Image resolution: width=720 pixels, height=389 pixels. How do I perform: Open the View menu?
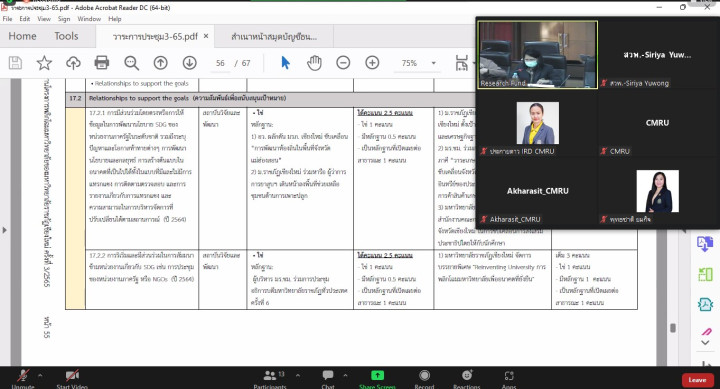coord(44,19)
